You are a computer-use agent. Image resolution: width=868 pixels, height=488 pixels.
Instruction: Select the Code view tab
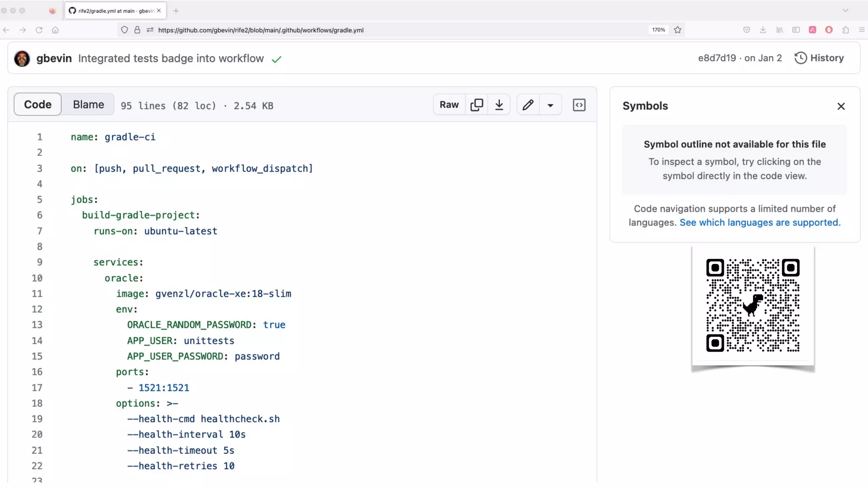38,105
